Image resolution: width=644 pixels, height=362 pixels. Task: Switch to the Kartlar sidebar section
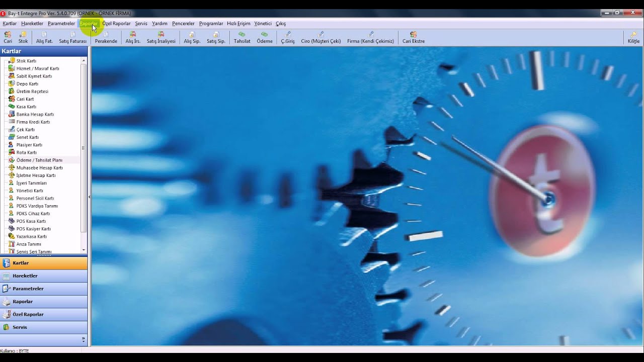44,263
